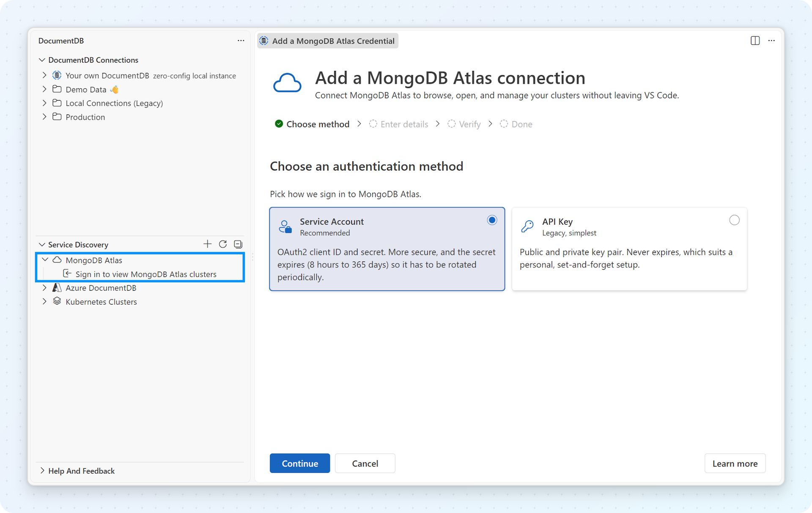This screenshot has height=513, width=812.
Task: Click the Enter details step
Action: (398, 124)
